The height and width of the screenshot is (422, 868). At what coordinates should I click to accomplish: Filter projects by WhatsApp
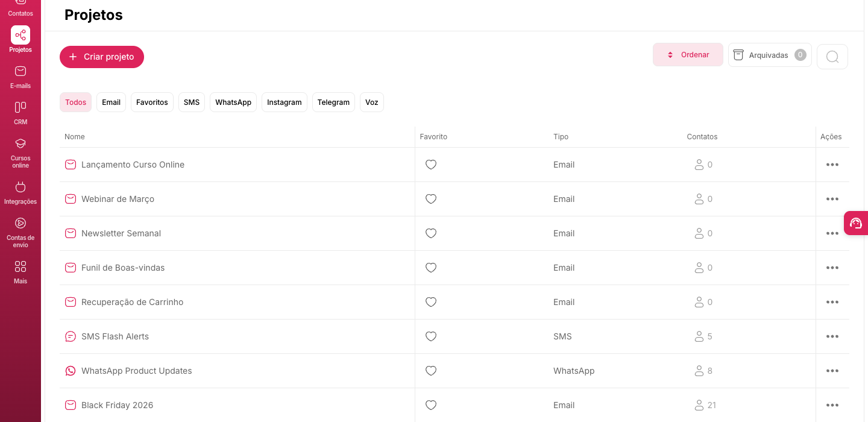[x=233, y=102]
